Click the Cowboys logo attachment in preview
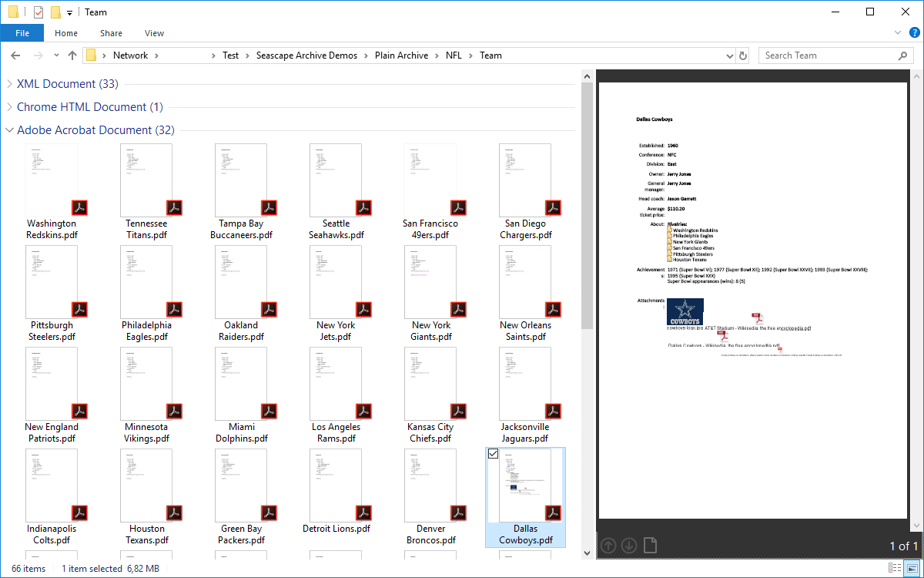The height and width of the screenshot is (578, 924). (x=685, y=311)
